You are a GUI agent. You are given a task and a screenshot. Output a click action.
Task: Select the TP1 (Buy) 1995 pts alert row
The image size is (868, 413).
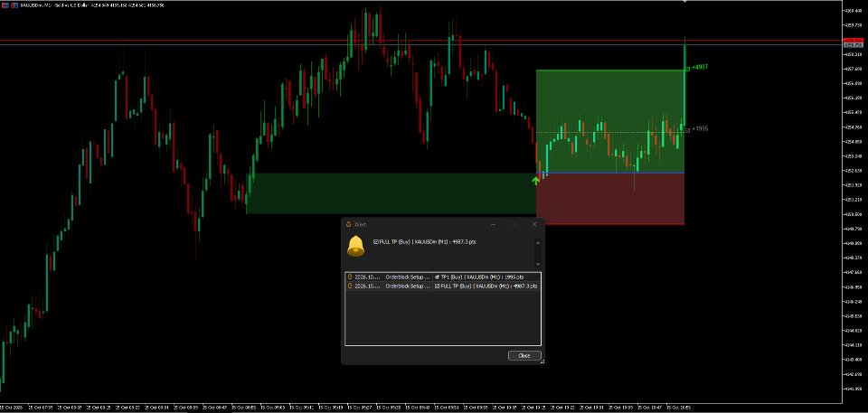[x=443, y=277]
